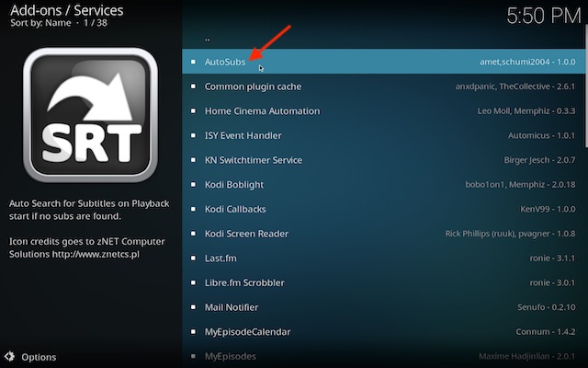Select MyEpisodeCalendar add-on
588x368 pixels.
(x=383, y=331)
